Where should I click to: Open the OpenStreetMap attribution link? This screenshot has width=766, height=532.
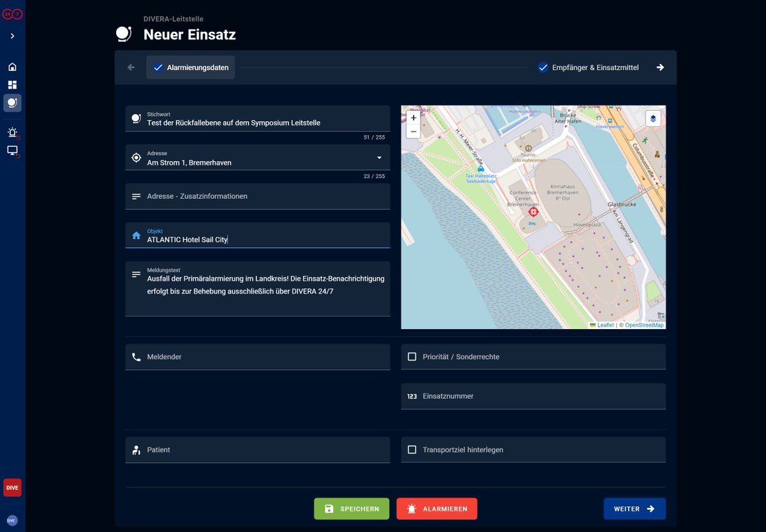644,325
